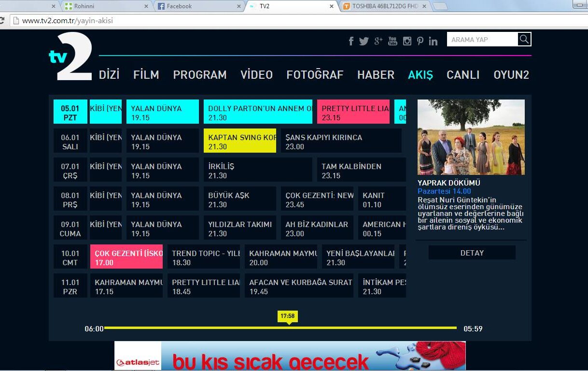Click the Instagram camera icon

(407, 41)
